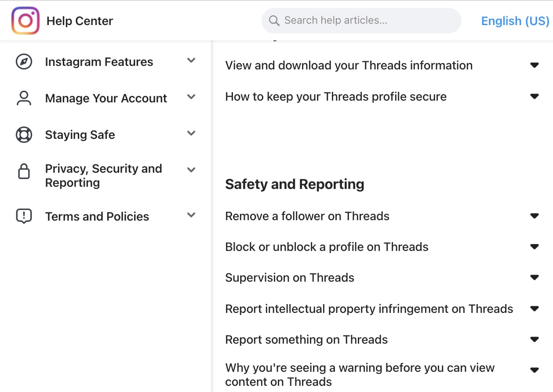The width and height of the screenshot is (553, 392).
Task: Change language via English (US) link
Action: (515, 21)
